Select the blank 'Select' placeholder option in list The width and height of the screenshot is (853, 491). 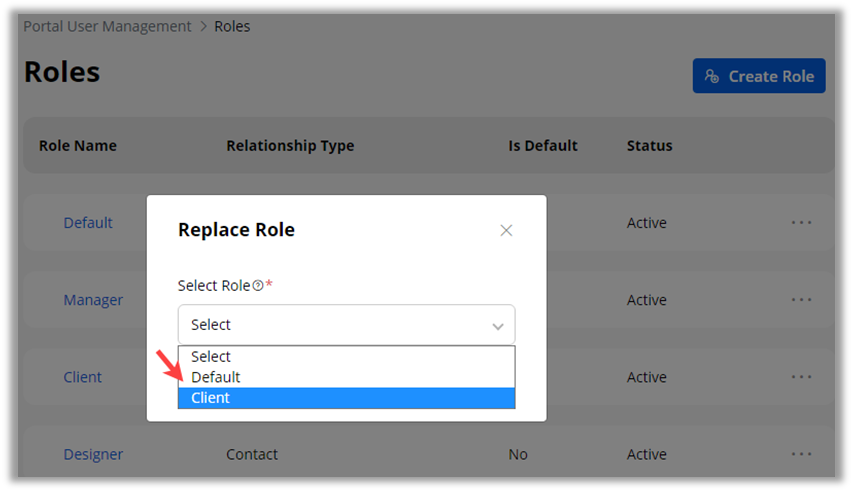(211, 356)
